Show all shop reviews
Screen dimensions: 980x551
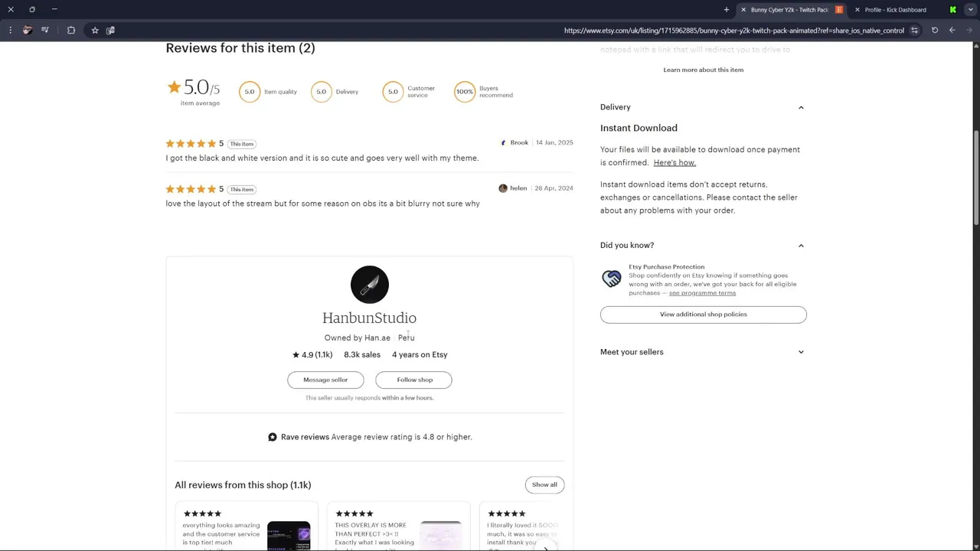[545, 484]
